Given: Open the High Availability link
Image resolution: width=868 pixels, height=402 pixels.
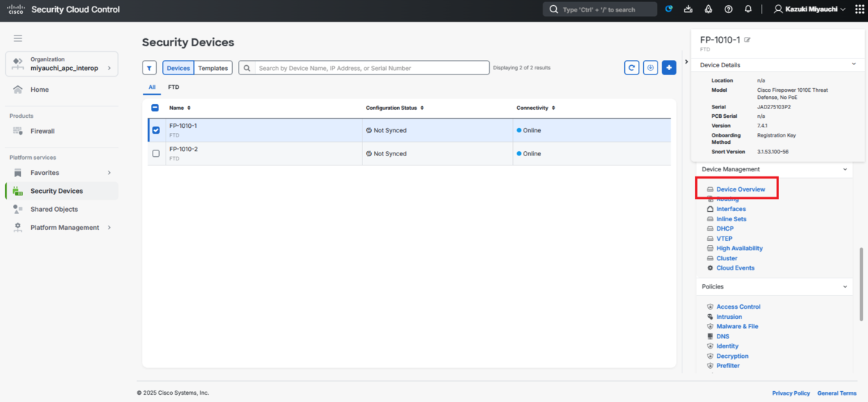Looking at the screenshot, I should (x=739, y=248).
